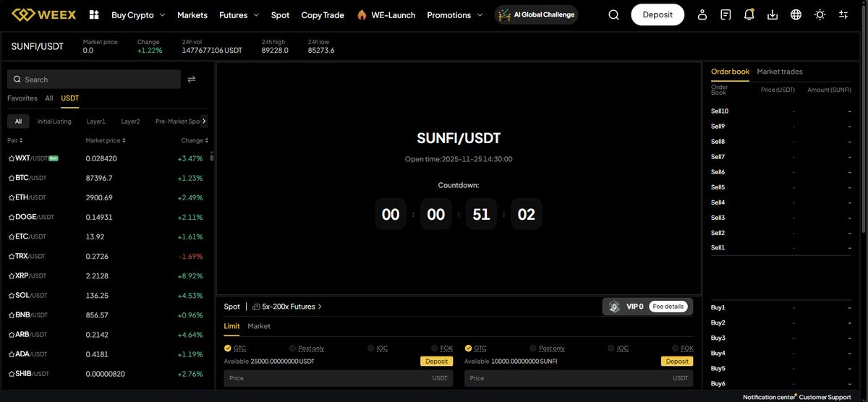Open the apps grid menu icon
The width and height of the screenshot is (868, 402).
(x=94, y=14)
